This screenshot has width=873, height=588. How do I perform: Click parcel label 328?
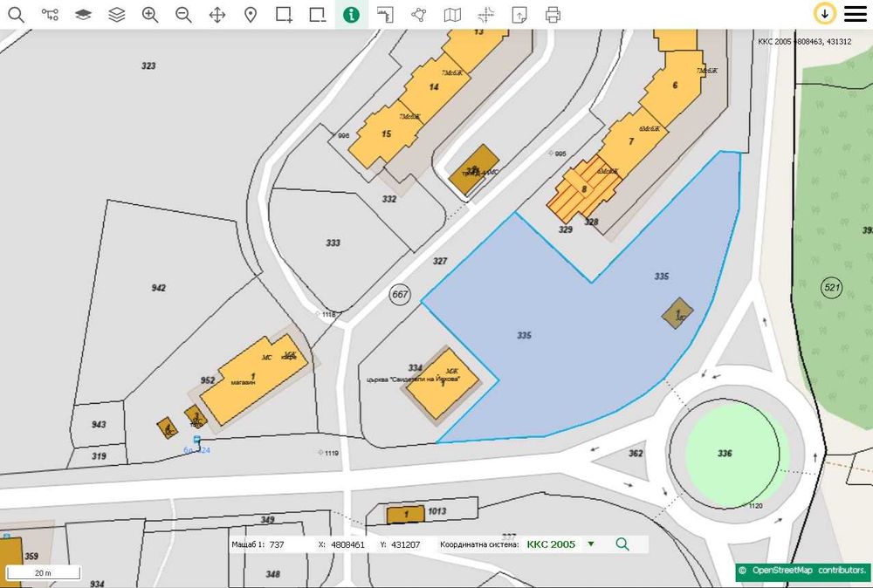(x=591, y=222)
